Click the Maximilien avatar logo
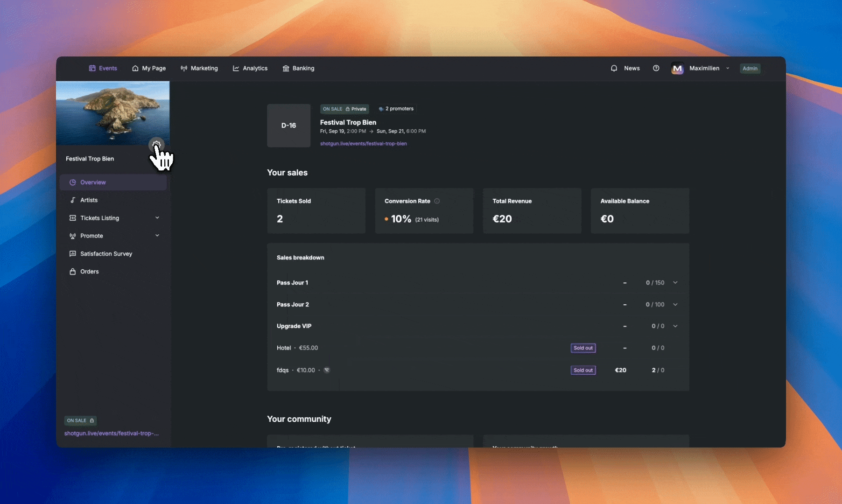The image size is (842, 504). [677, 68]
